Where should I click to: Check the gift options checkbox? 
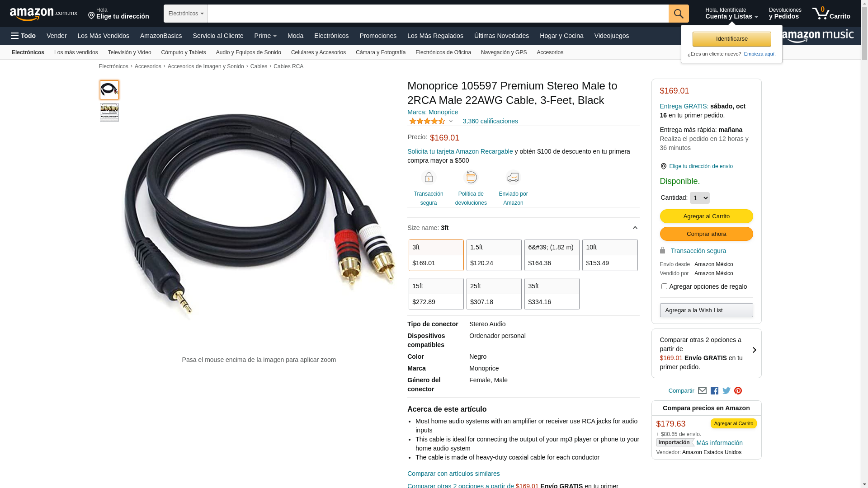(664, 286)
